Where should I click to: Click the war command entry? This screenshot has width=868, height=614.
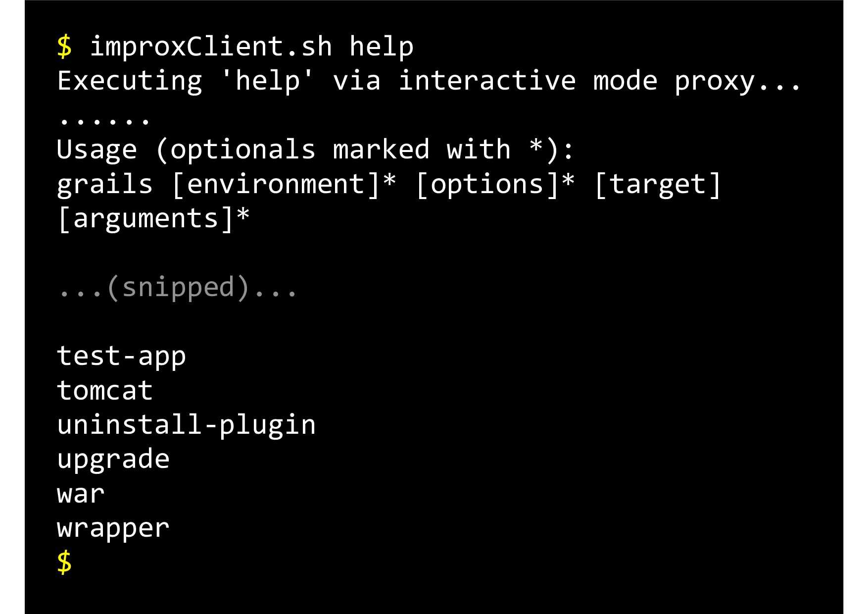(81, 494)
